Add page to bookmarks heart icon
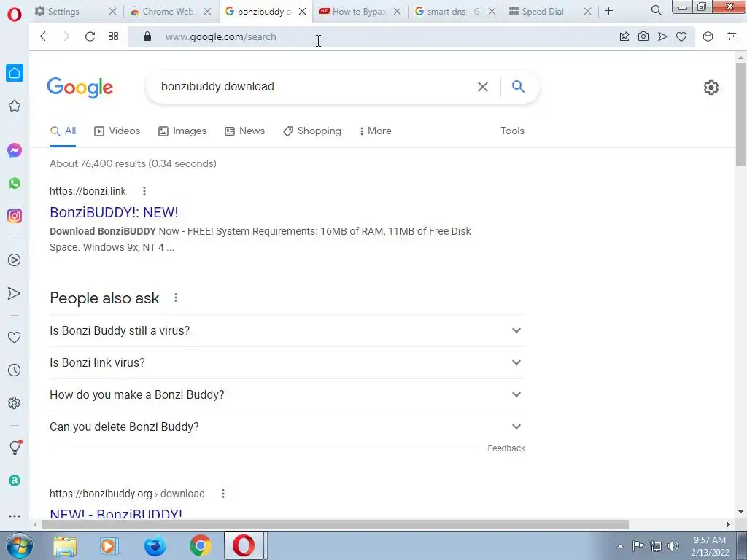Screen dimensions: 747x560 click(x=681, y=36)
